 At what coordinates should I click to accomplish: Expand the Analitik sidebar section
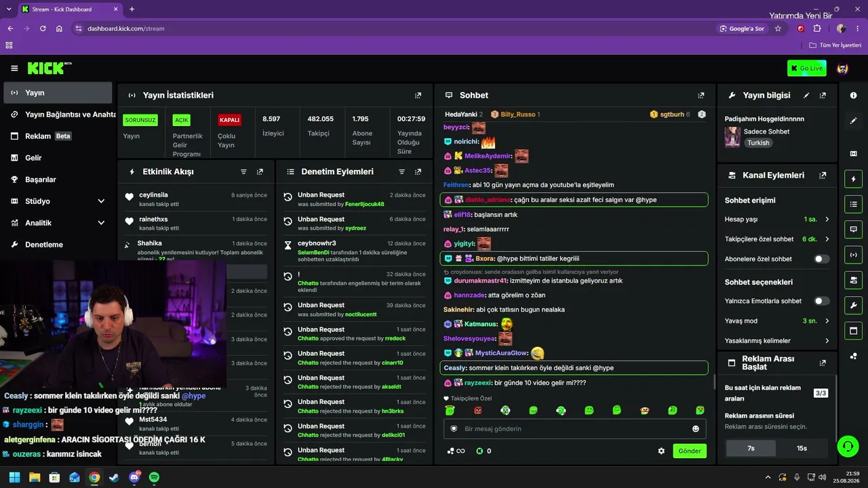[101, 223]
